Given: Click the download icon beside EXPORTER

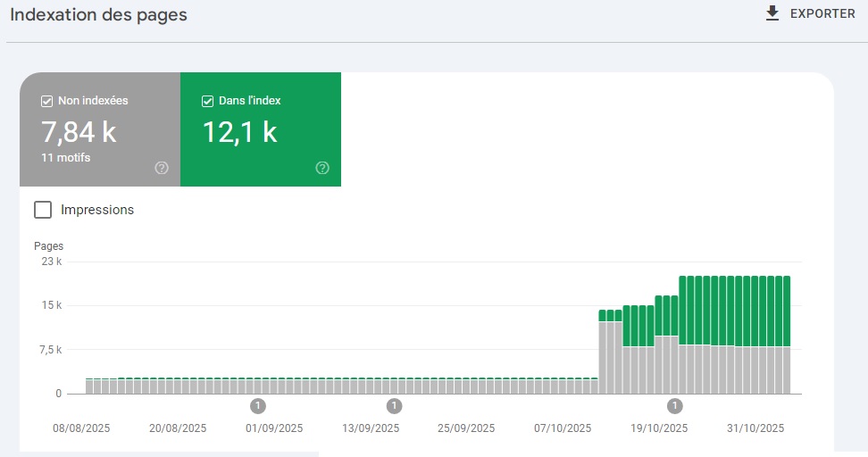Looking at the screenshot, I should (772, 13).
